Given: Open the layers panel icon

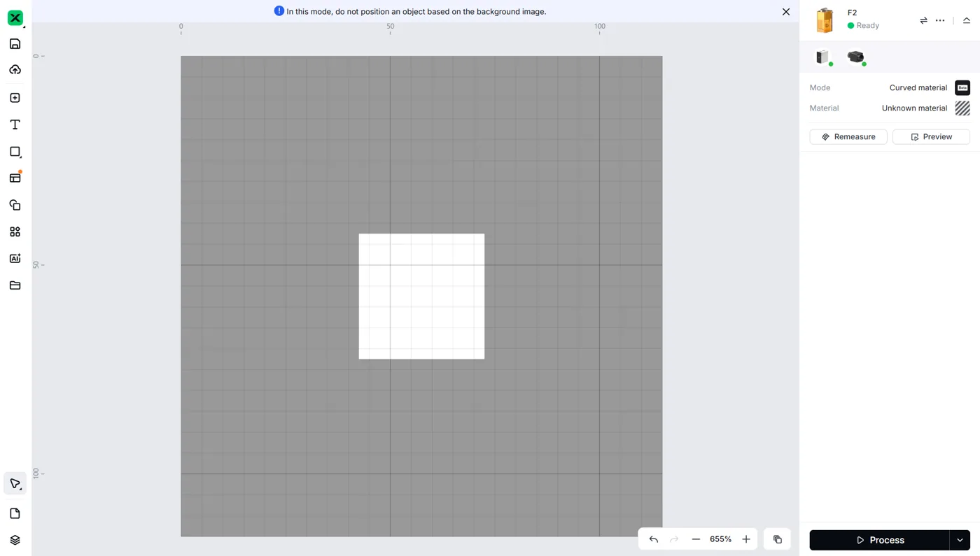Looking at the screenshot, I should [x=15, y=540].
